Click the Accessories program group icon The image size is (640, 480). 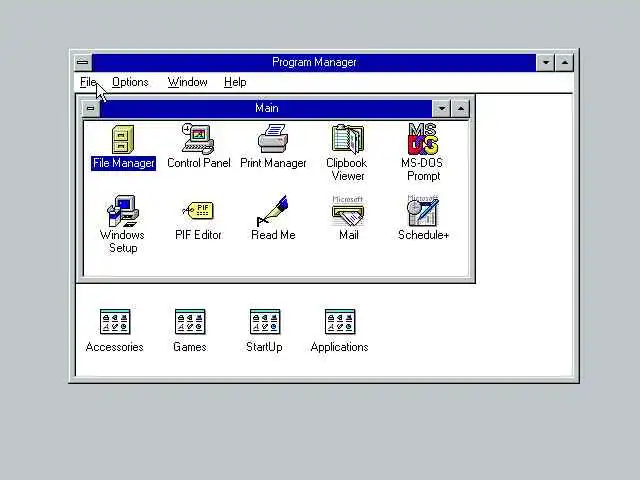click(115, 322)
